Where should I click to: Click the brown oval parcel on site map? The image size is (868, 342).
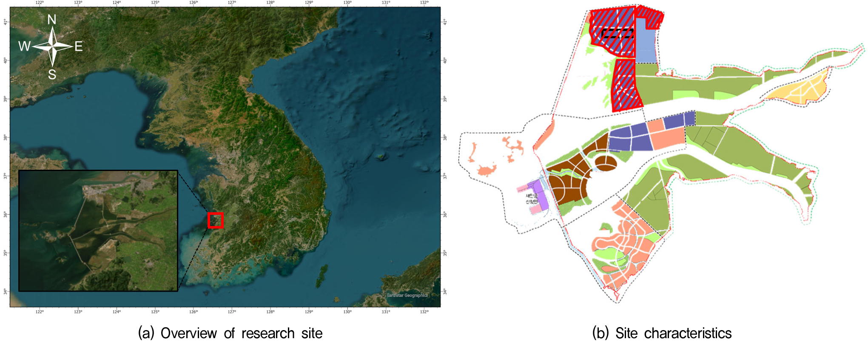pyautogui.click(x=606, y=162)
